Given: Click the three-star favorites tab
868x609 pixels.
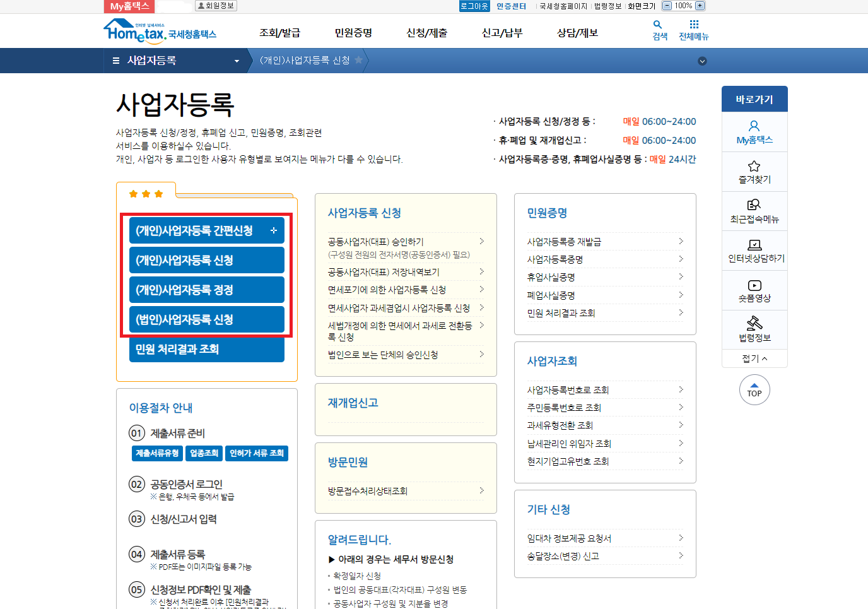Looking at the screenshot, I should point(146,193).
